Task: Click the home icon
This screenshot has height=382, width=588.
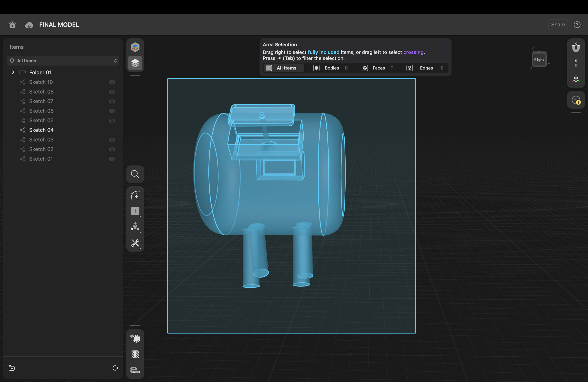Action: pos(12,25)
